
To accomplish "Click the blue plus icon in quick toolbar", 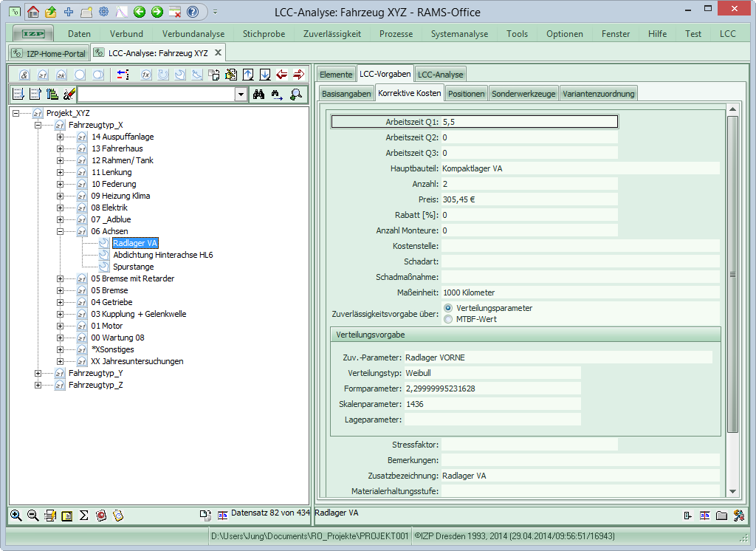I will 69,12.
